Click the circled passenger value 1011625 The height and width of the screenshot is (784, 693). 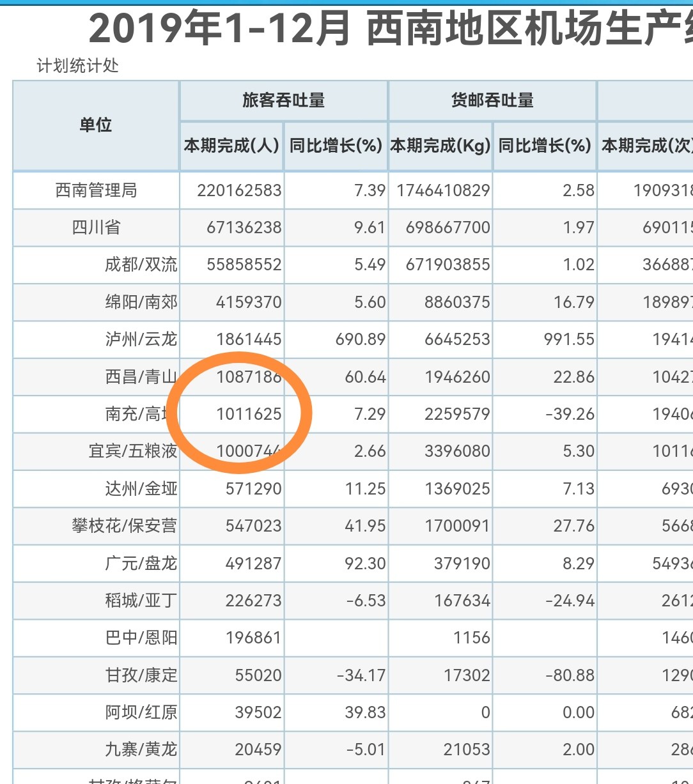point(249,414)
